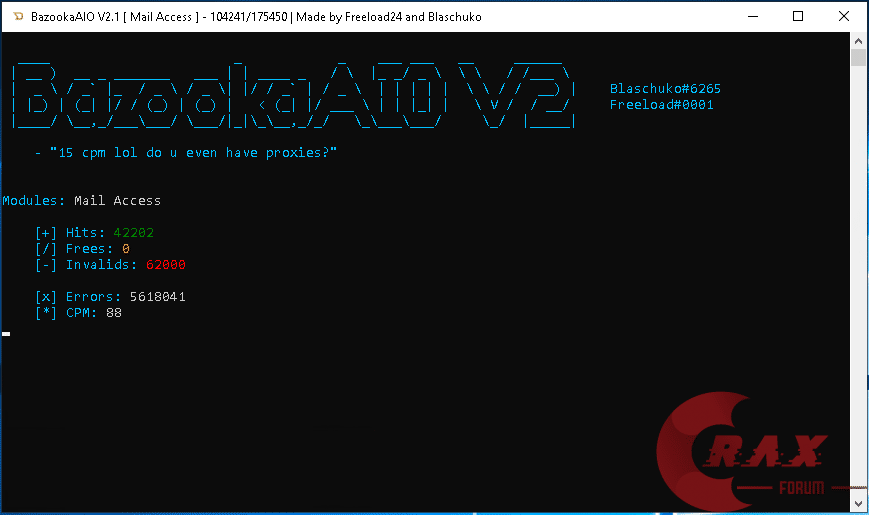Click the [x] Errors label
Screen dimensions: 869x515
[78, 297]
